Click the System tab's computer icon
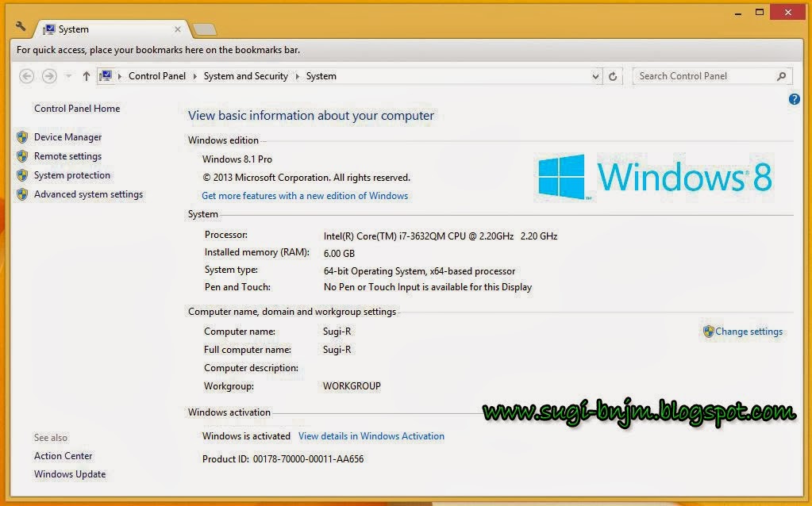Viewport: 812px width, 506px height. pyautogui.click(x=49, y=29)
